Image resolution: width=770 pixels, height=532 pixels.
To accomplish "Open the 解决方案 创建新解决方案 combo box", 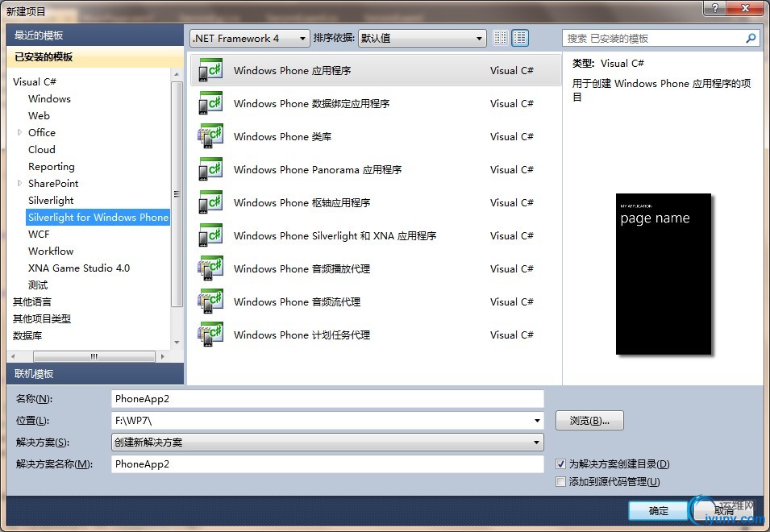I will pyautogui.click(x=327, y=443).
